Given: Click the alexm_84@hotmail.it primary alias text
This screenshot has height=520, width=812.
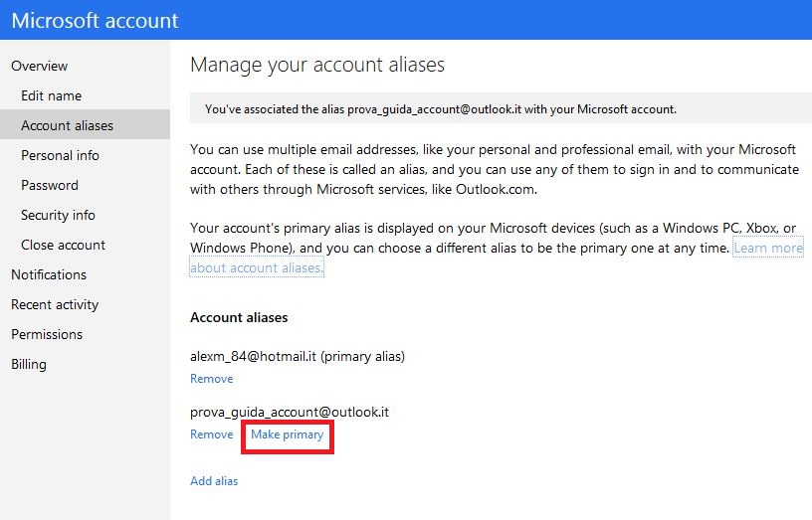Looking at the screenshot, I should click(298, 357).
